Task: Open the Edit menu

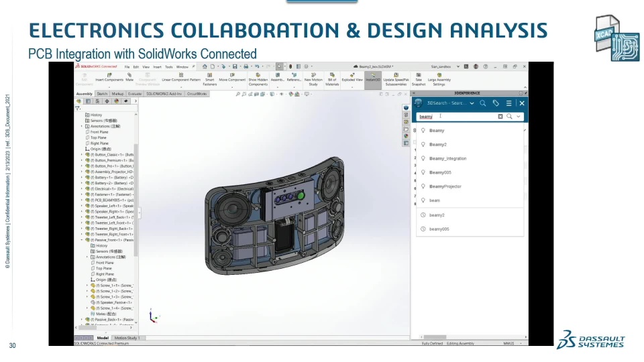Action: [x=136, y=67]
